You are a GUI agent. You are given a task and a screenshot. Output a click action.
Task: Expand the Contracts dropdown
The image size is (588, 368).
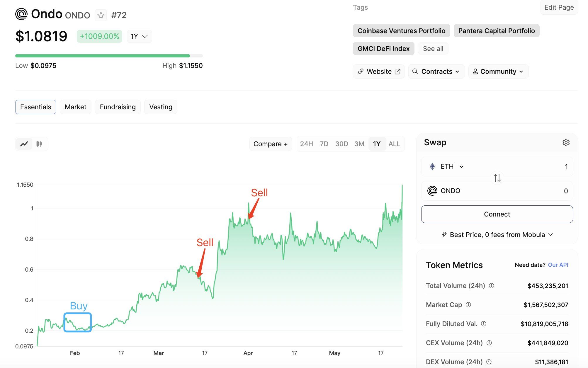436,71
